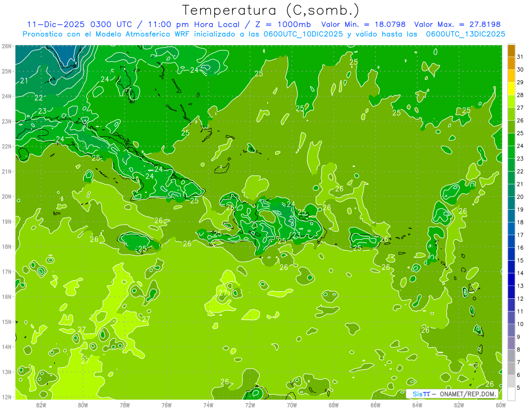Click the green colorbar segment between 24 and 25
Viewport: 532px width, 411px height.
pos(511,140)
